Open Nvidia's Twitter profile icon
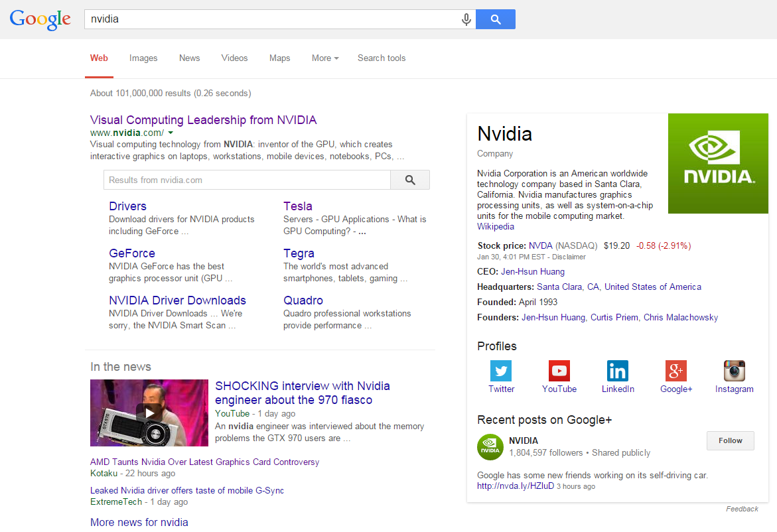The width and height of the screenshot is (777, 532). point(501,371)
